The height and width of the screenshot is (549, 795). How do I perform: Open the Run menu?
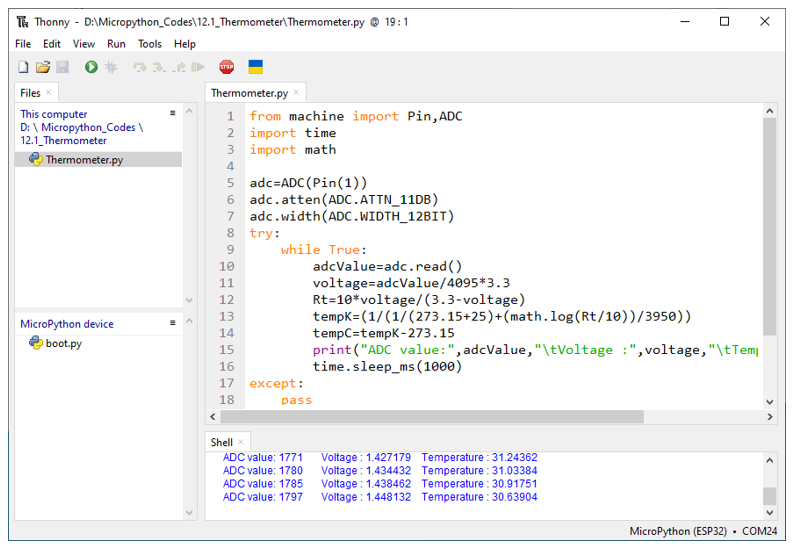point(116,44)
